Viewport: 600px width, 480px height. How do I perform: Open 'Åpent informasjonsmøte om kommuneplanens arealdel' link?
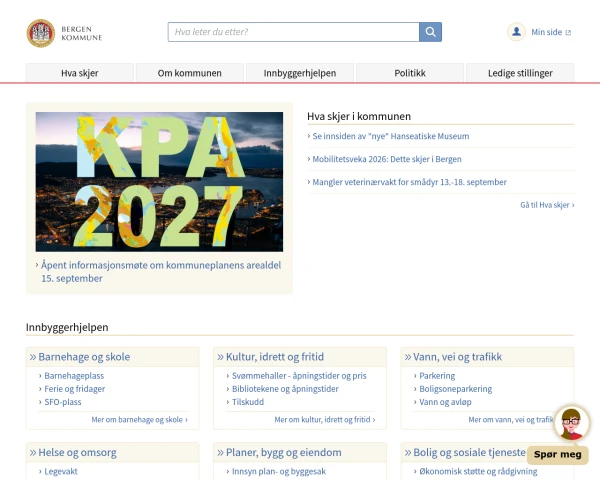tap(161, 271)
